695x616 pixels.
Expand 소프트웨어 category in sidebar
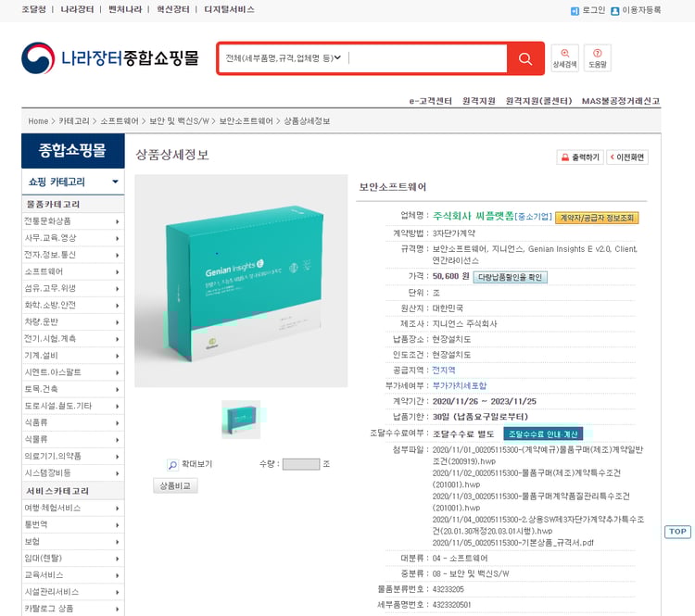tap(72, 271)
